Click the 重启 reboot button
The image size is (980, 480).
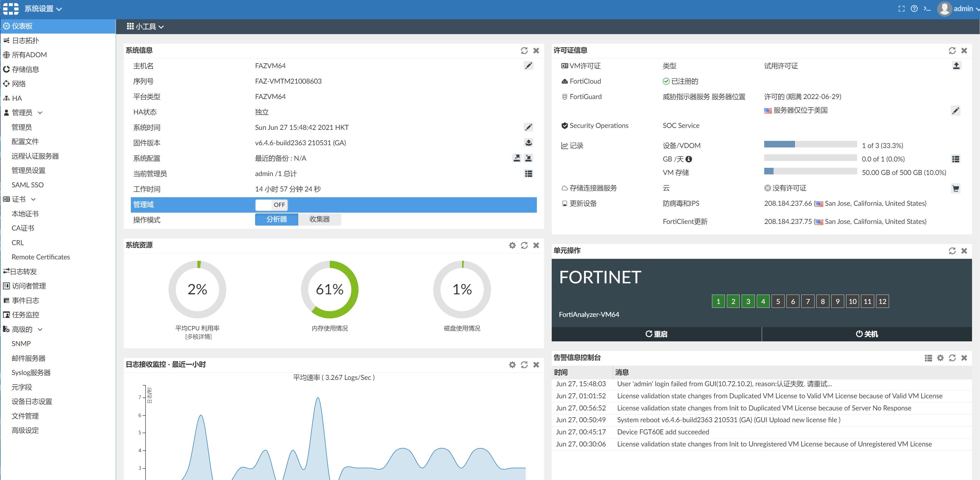656,334
